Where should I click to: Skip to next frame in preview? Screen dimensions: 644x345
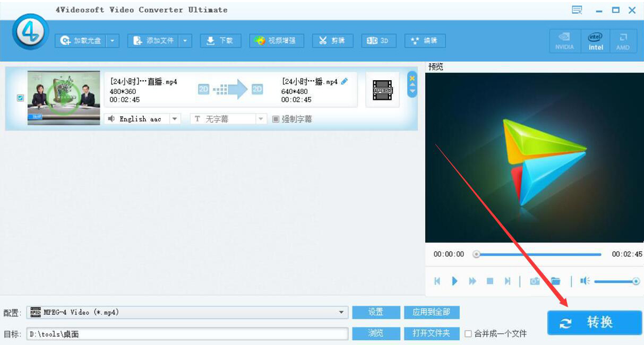pos(508,281)
